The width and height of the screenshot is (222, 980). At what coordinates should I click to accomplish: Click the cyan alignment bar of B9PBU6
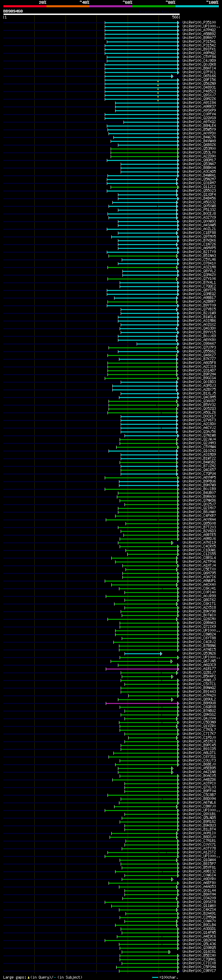[149, 481]
